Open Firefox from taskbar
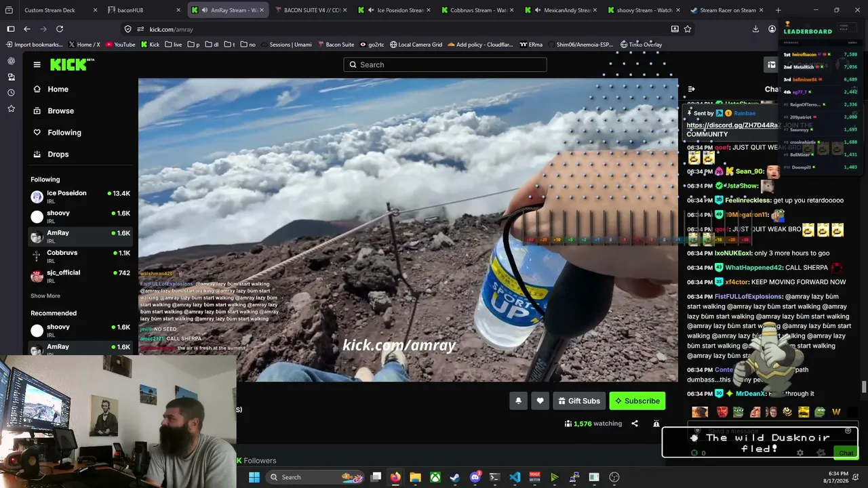The width and height of the screenshot is (868, 488). pyautogui.click(x=395, y=477)
